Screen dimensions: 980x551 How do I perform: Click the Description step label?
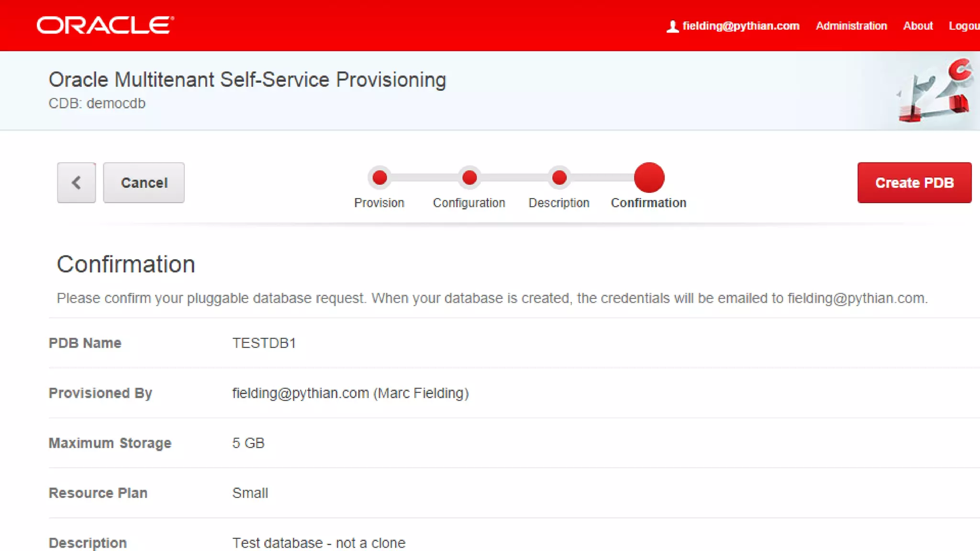[x=559, y=203]
